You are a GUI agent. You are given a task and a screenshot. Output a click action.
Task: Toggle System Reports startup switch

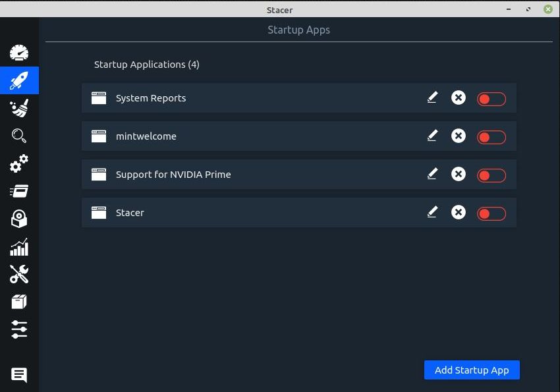491,99
